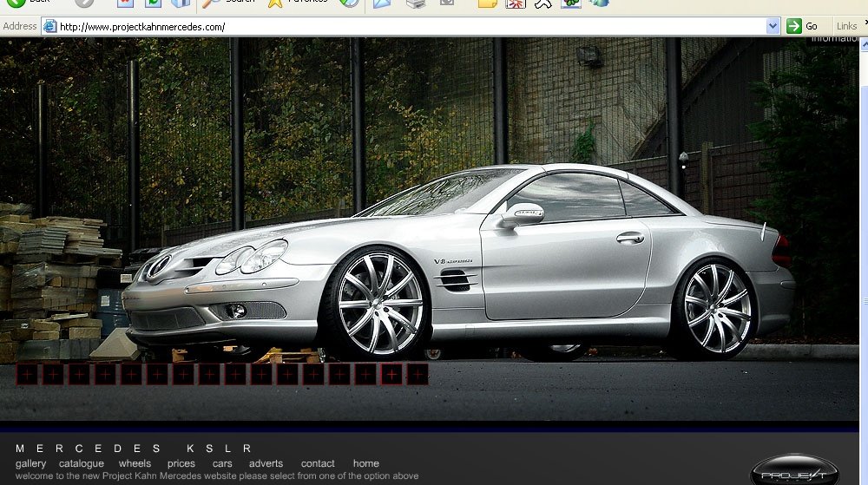Click the address bar URL field
Screen dimensions: 868x485
(x=411, y=27)
